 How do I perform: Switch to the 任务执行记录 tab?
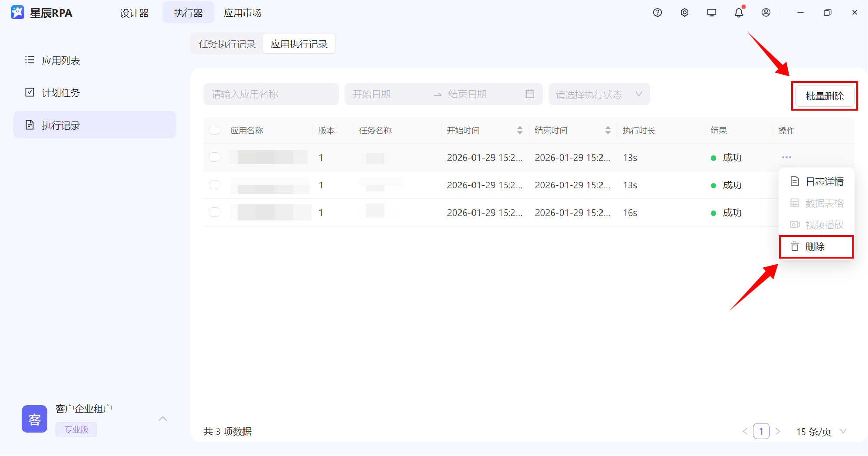tap(227, 44)
